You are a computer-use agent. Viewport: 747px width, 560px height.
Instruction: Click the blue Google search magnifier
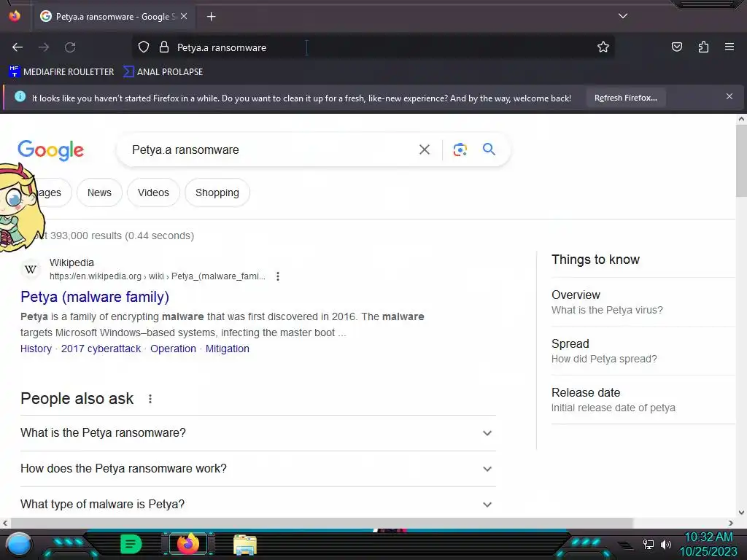tap(489, 149)
